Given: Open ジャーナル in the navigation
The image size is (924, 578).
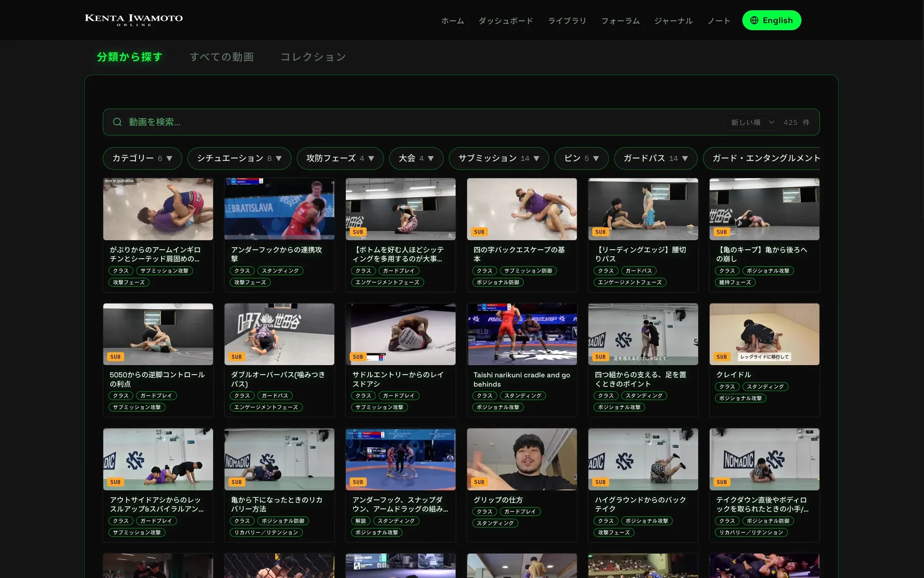Looking at the screenshot, I should coord(673,21).
